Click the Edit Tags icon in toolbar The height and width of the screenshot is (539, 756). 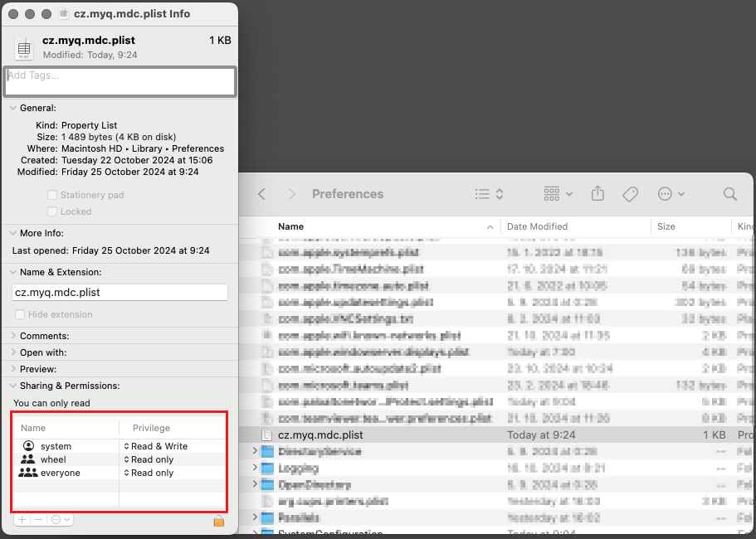point(630,194)
